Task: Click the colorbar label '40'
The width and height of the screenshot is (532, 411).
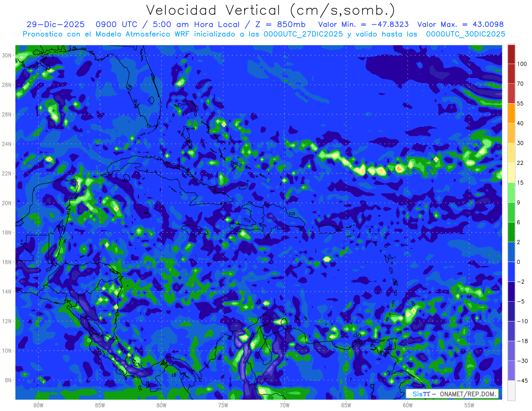Action: [x=521, y=123]
